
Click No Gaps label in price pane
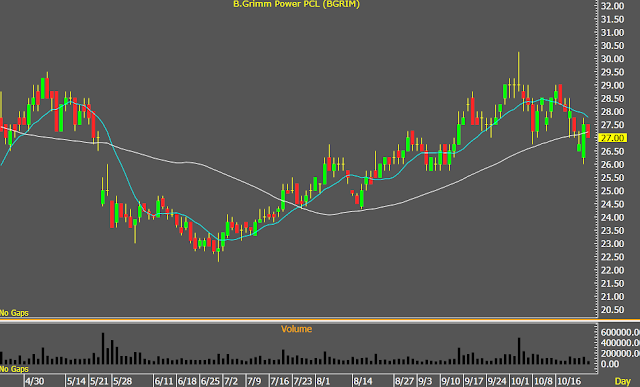pyautogui.click(x=14, y=313)
